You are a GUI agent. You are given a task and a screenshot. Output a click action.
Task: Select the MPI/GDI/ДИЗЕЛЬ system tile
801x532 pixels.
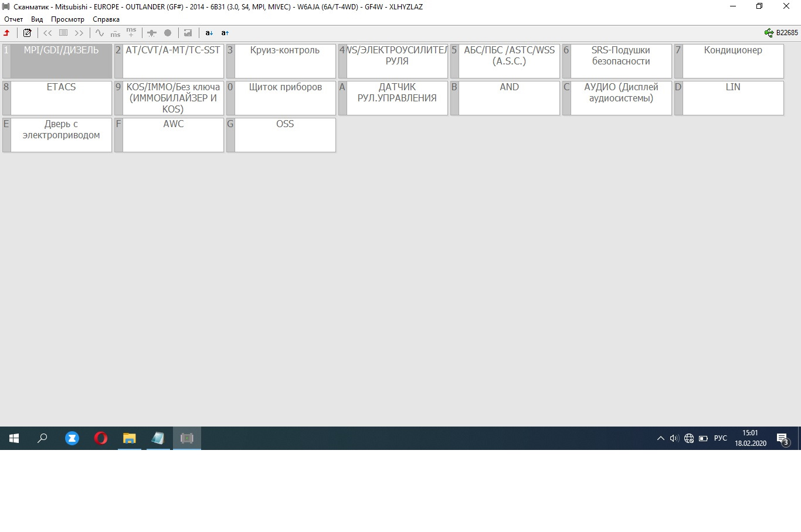pyautogui.click(x=57, y=61)
